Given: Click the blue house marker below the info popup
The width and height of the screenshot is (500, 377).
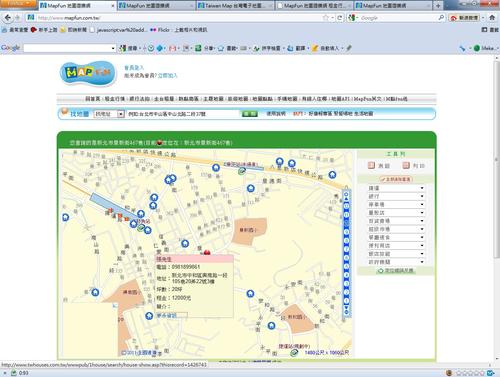Looking at the screenshot, I should (149, 316).
